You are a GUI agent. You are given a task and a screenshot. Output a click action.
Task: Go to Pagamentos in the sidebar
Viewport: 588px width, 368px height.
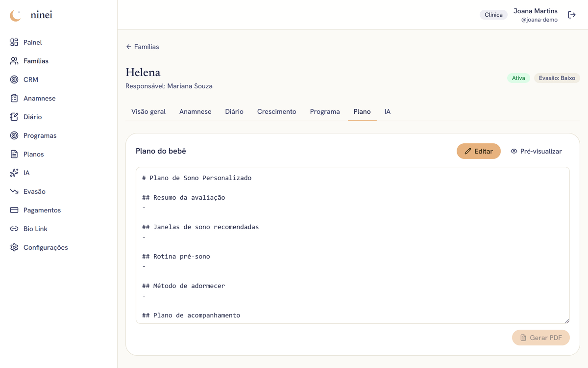click(42, 210)
